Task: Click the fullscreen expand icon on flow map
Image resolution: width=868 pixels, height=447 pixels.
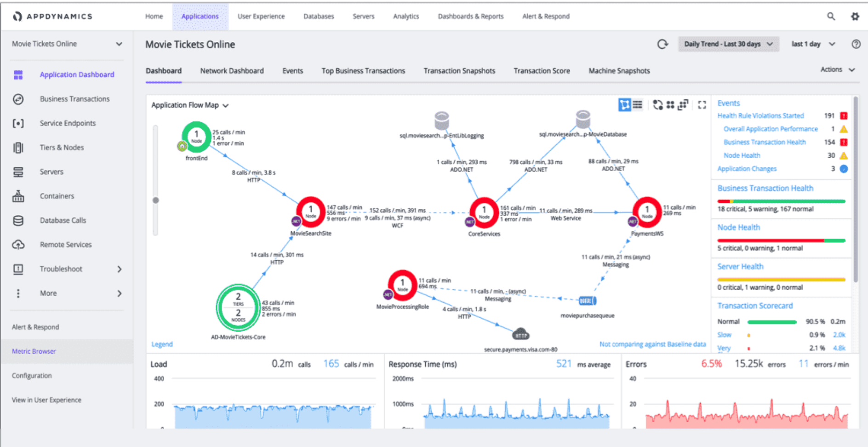Action: click(x=702, y=105)
